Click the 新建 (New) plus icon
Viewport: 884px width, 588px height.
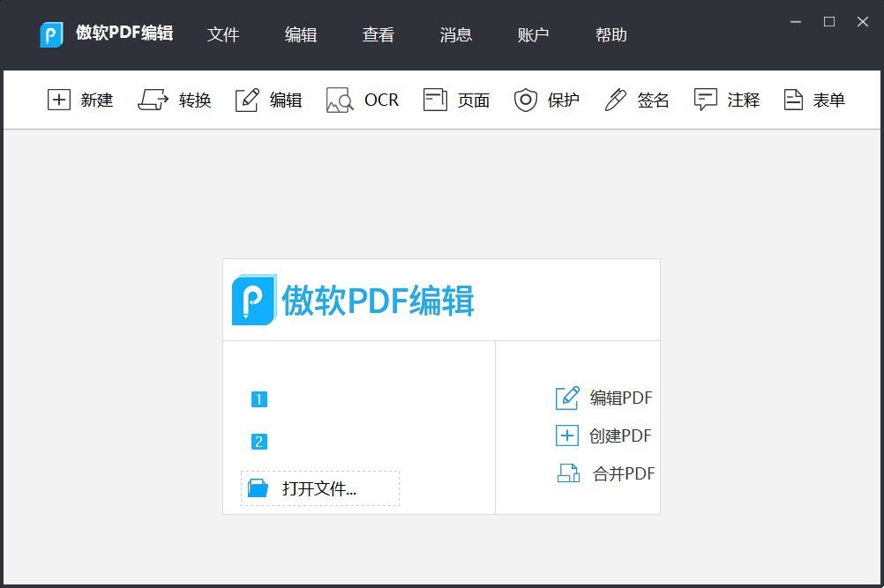(58, 100)
